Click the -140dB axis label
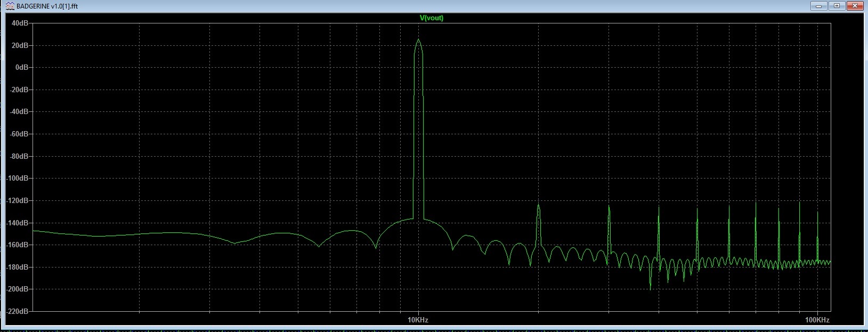Image resolution: width=868 pixels, height=332 pixels. coord(17,223)
